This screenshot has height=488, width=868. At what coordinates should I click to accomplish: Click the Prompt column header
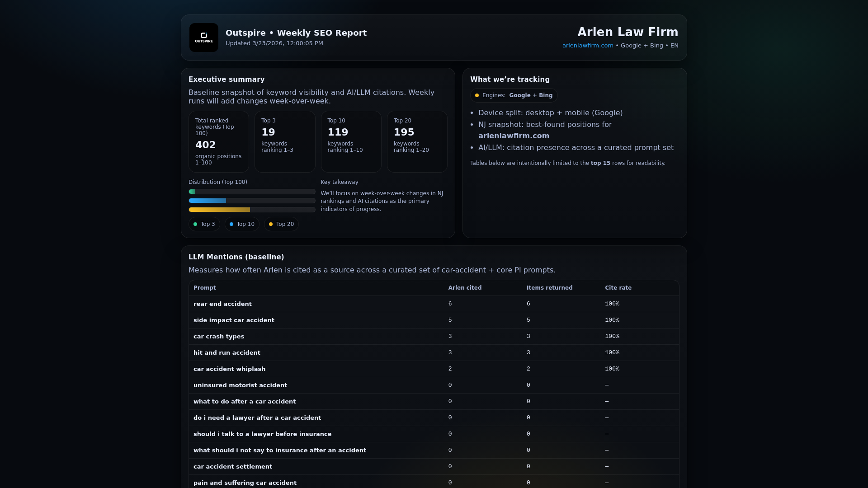tap(204, 288)
